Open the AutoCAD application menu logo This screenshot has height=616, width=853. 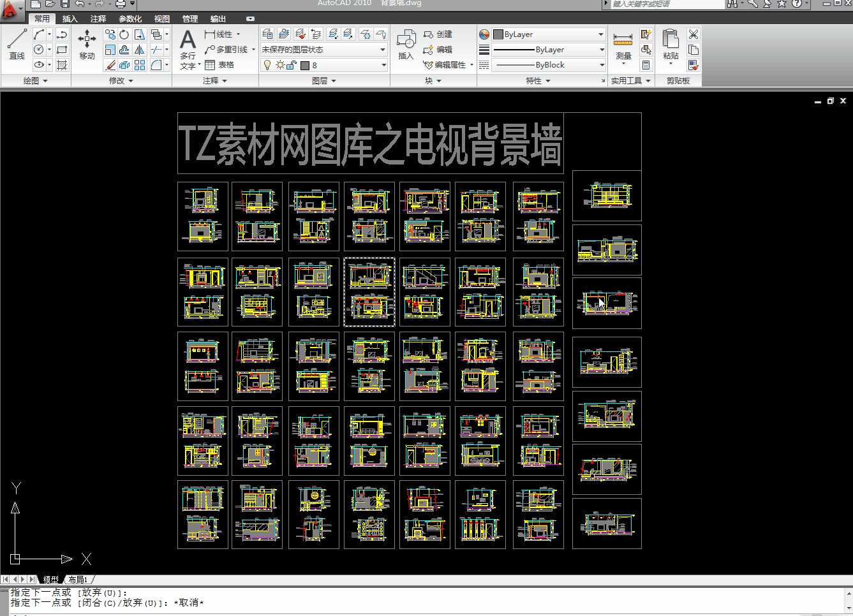(x=11, y=9)
